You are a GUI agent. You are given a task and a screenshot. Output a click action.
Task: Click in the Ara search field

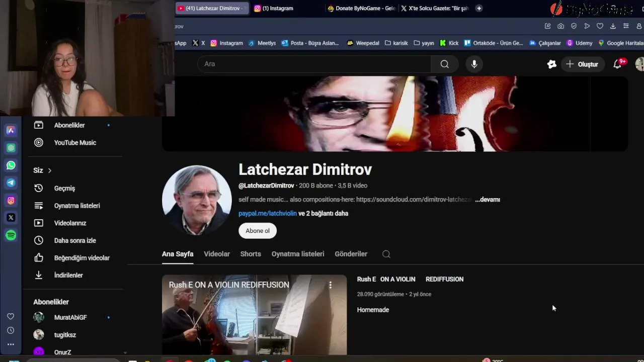click(314, 64)
